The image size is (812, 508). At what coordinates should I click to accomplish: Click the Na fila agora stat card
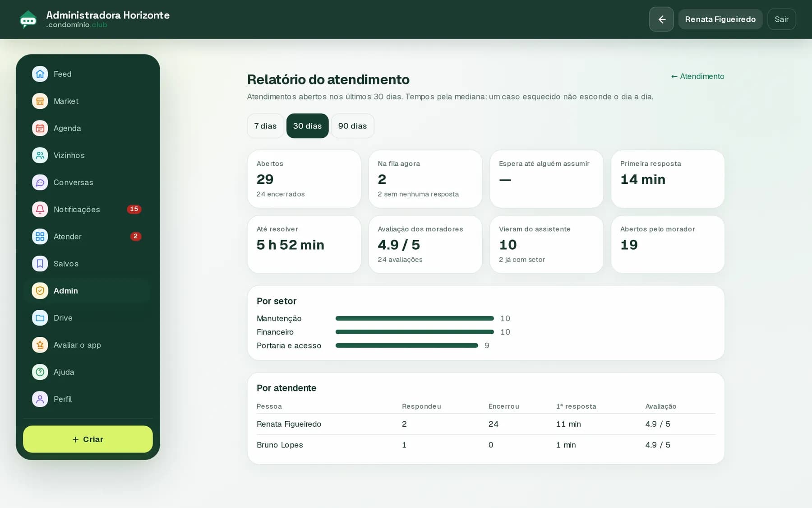pos(425,179)
